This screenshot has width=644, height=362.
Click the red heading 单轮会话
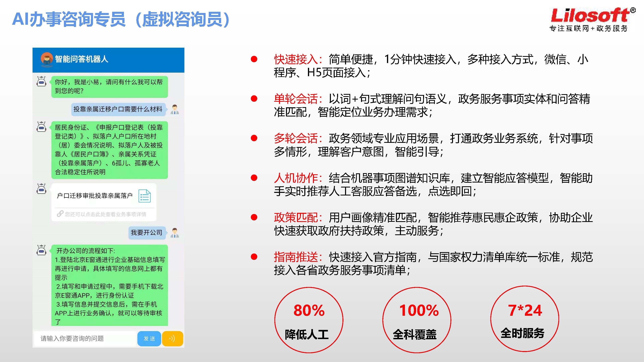tap(296, 99)
